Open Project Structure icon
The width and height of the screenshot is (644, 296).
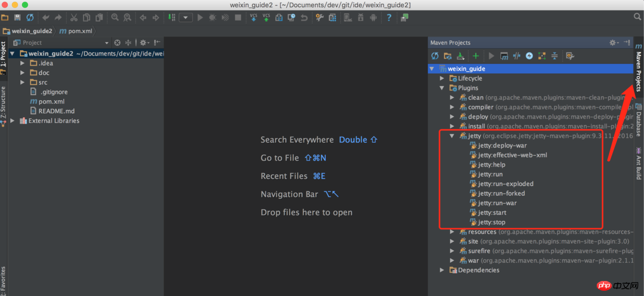(x=332, y=18)
